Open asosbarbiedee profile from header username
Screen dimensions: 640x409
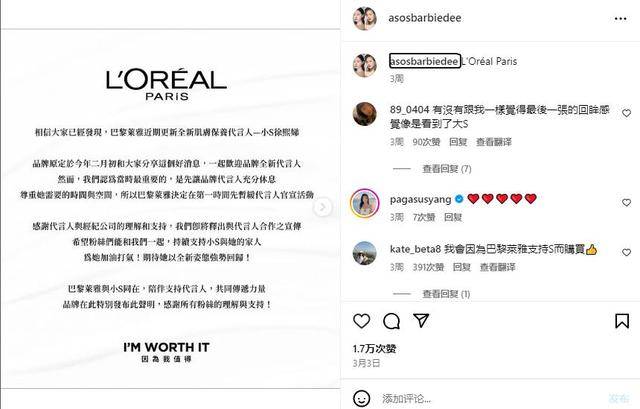tap(425, 18)
